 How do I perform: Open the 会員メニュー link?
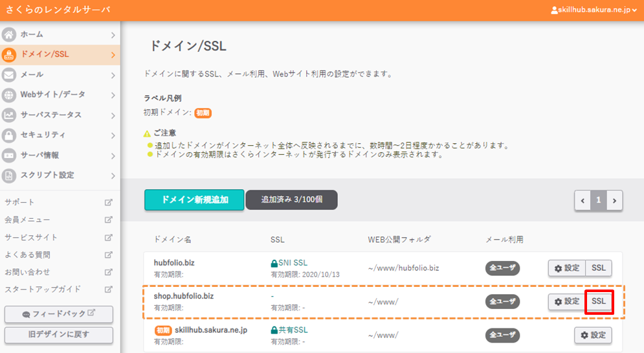27,220
